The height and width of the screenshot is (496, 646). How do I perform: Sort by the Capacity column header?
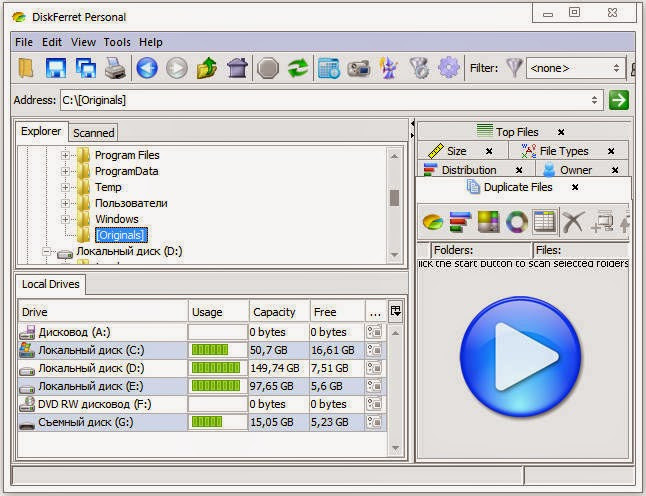pos(279,312)
